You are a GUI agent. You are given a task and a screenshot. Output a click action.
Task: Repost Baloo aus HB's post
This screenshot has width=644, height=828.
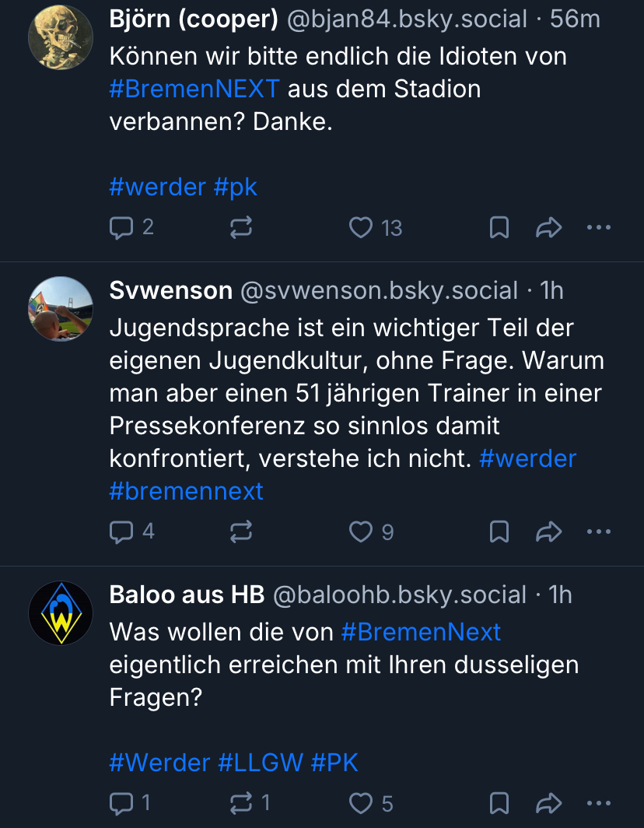tap(241, 802)
